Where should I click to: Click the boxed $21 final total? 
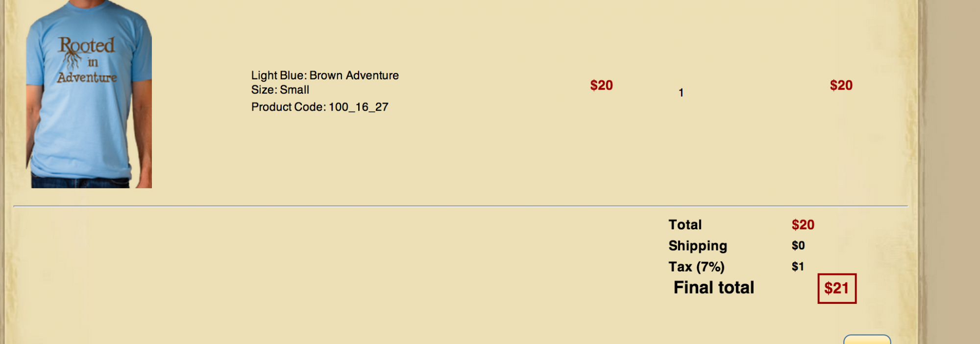point(836,288)
